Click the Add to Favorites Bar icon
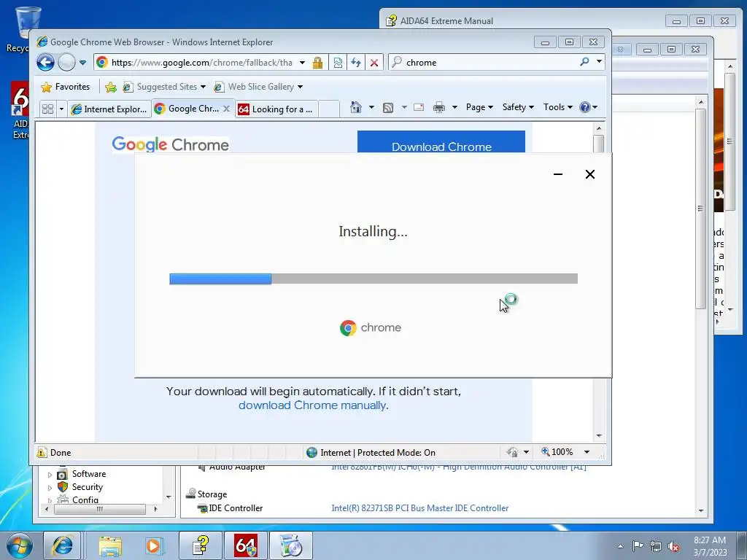747x560 pixels. (111, 87)
